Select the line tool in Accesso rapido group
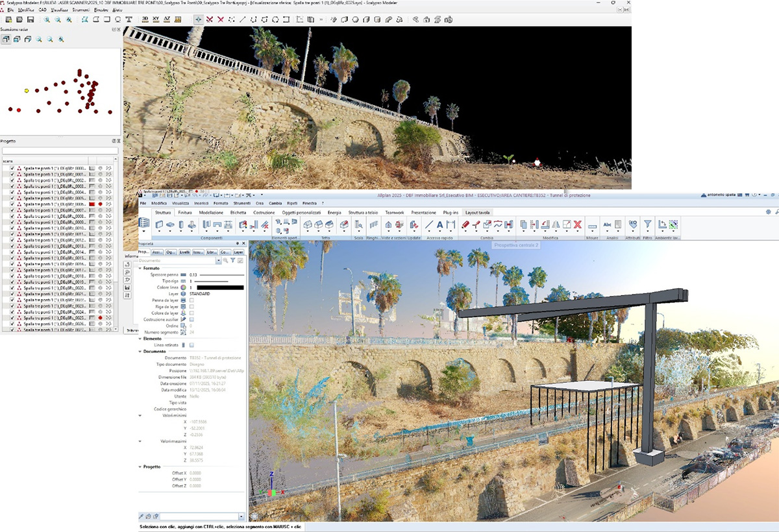The image size is (779, 532). click(428, 224)
